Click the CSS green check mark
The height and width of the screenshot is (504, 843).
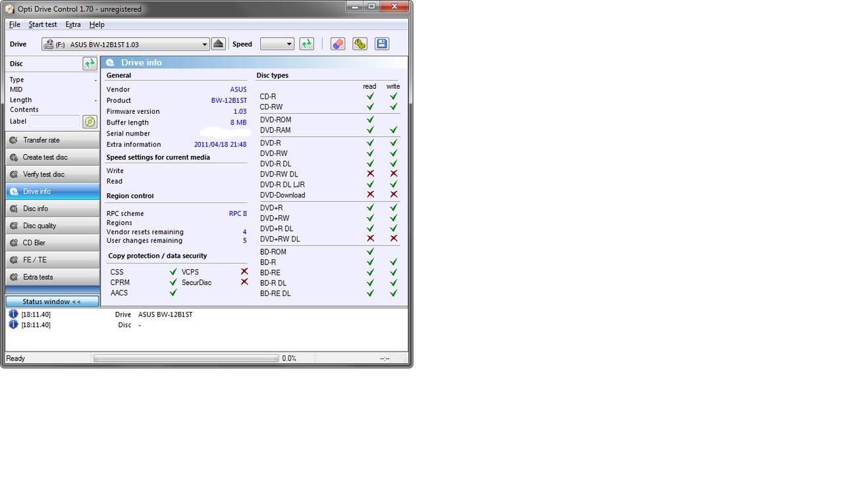pos(173,272)
